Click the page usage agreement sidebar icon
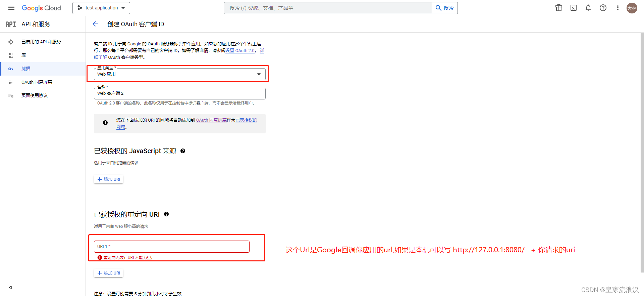Screen dimensions: 644x296 [11, 96]
